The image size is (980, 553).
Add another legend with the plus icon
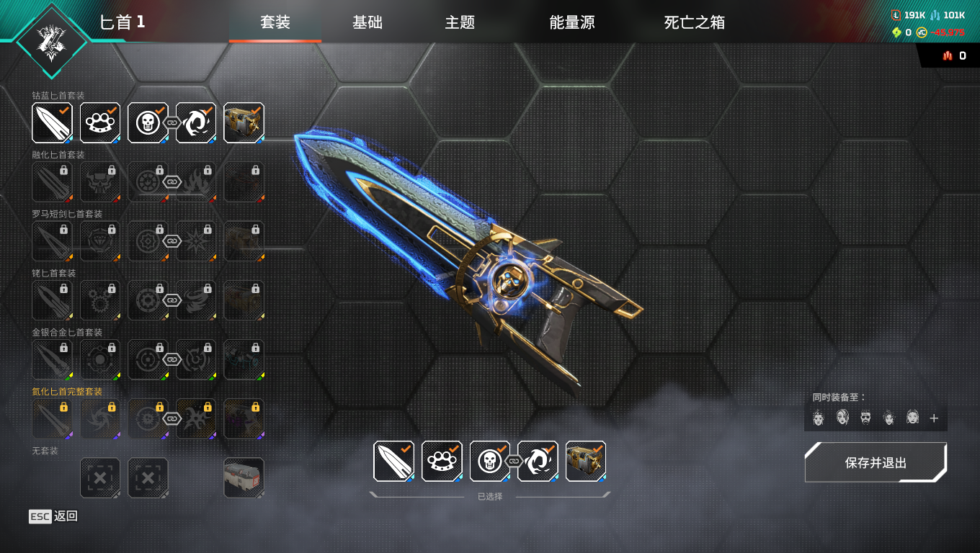934,418
